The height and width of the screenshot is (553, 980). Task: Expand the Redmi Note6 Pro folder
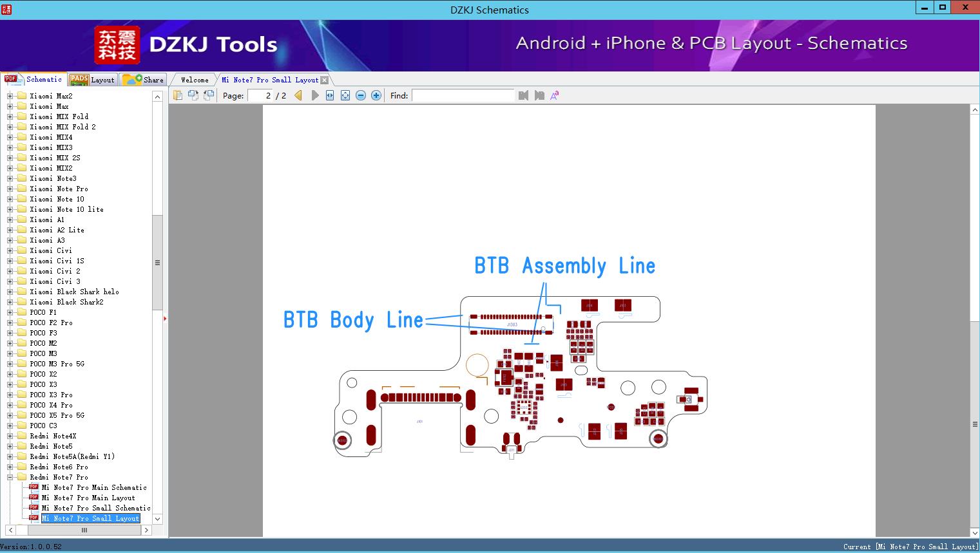10,467
